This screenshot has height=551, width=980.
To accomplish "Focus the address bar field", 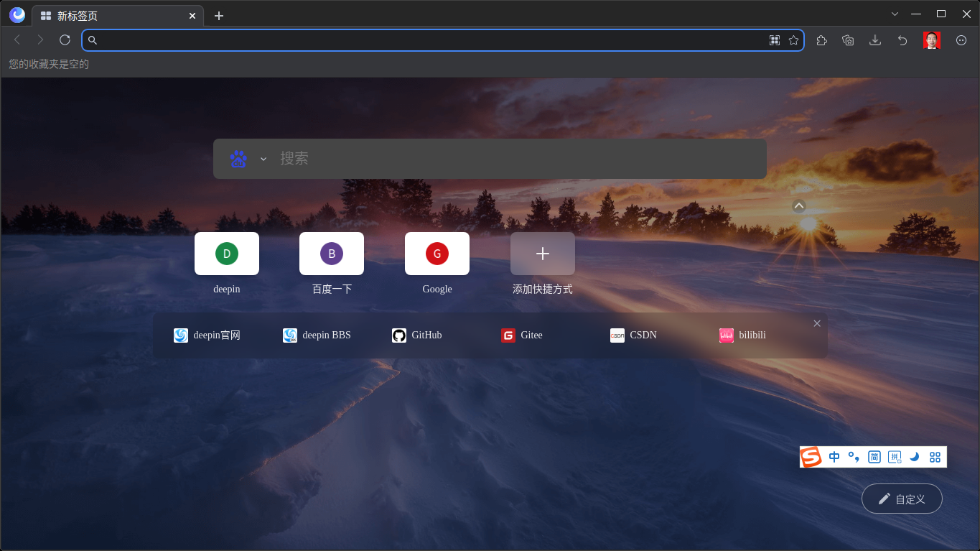I will pos(443,40).
